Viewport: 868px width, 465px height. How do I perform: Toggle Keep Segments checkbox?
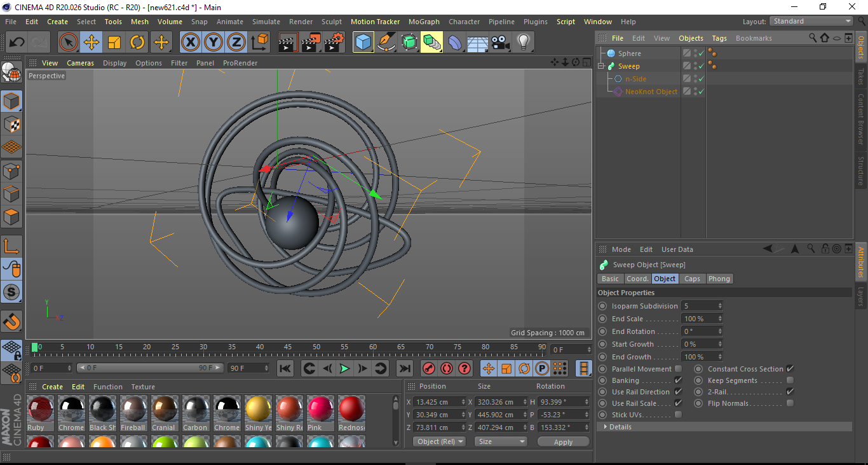pyautogui.click(x=790, y=380)
